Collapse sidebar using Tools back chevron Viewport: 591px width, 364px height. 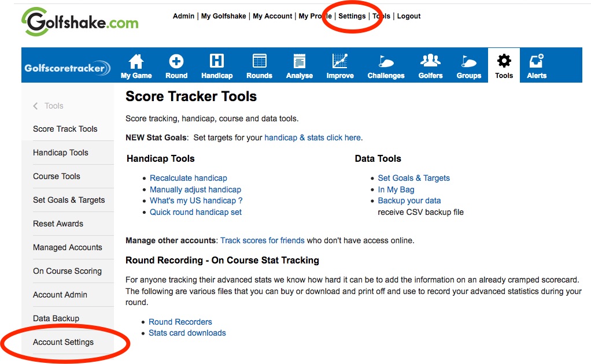[36, 106]
